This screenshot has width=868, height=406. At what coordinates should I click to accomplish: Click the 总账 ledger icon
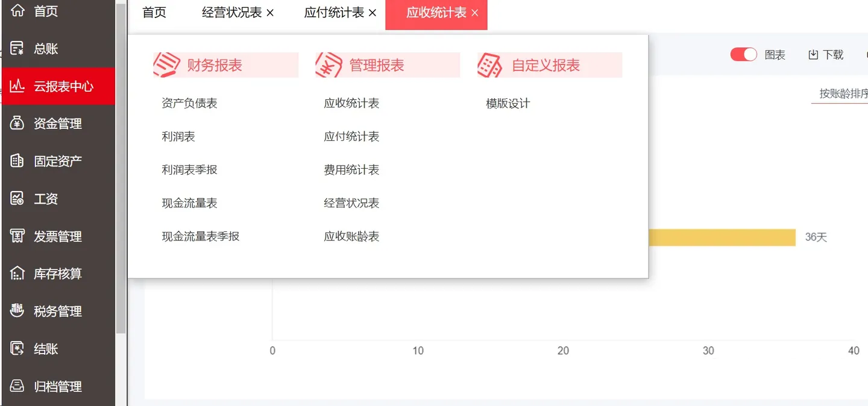point(17,49)
